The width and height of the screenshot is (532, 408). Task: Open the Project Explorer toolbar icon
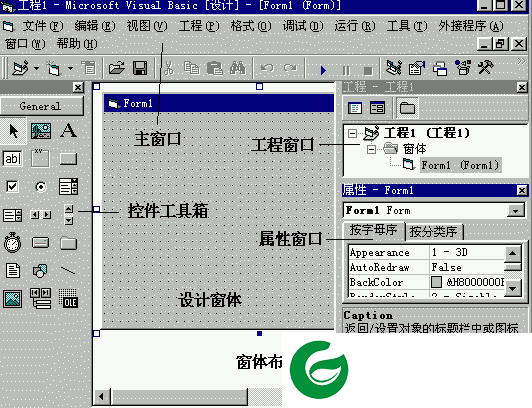[x=394, y=68]
